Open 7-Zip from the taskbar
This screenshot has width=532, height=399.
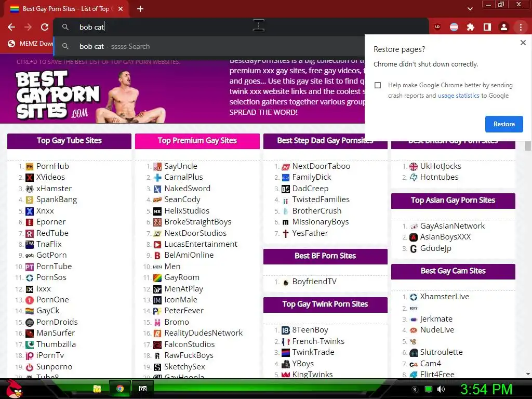coord(143,389)
